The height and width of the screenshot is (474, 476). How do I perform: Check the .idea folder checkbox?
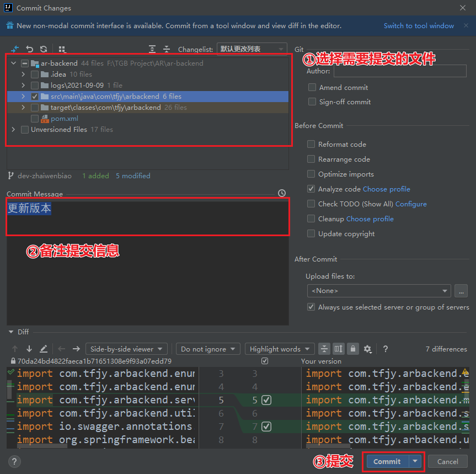coord(35,74)
